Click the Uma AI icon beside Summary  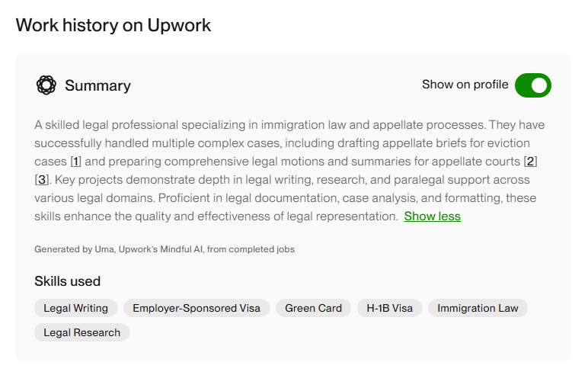[46, 85]
